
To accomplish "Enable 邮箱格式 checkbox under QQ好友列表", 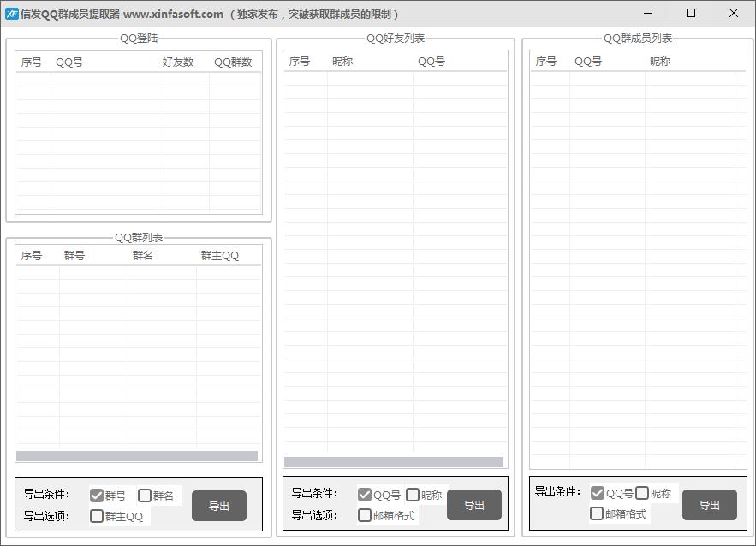I will (365, 515).
